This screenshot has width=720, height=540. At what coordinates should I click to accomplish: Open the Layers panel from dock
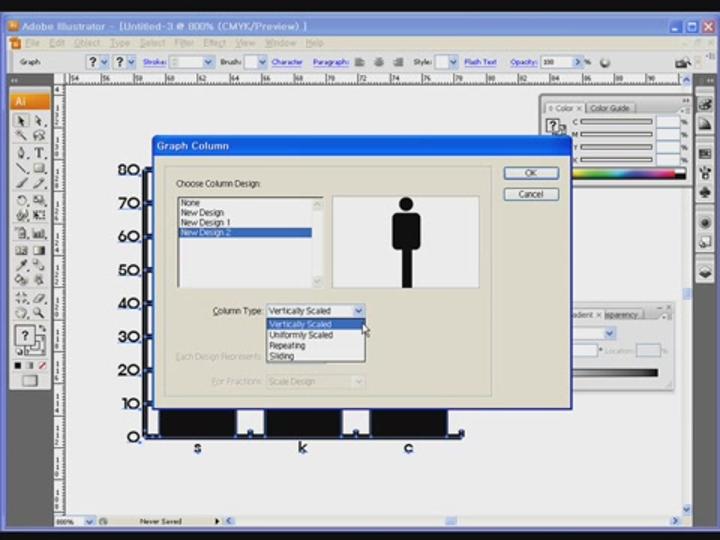click(x=705, y=273)
